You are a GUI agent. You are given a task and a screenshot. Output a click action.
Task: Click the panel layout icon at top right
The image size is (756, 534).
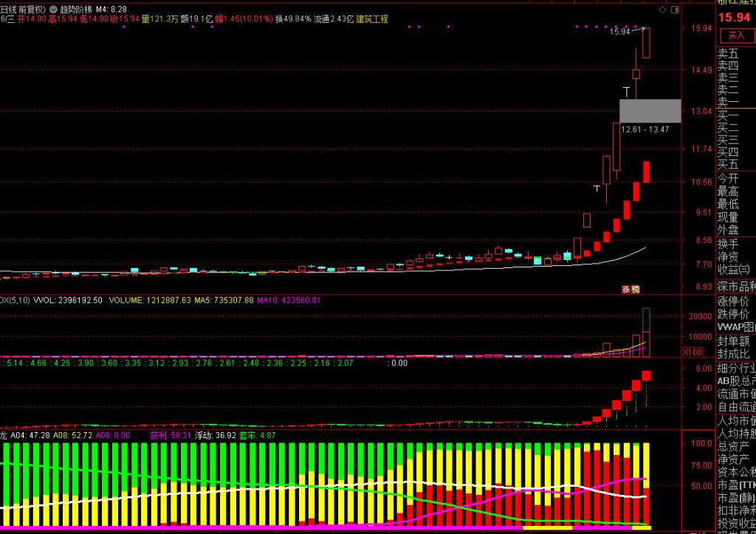[673, 10]
